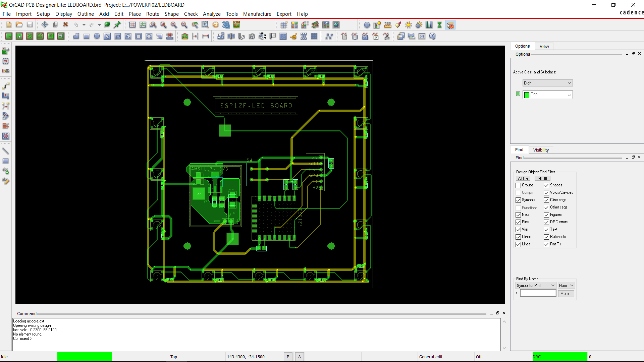Click the name input field in Find By Name
The width and height of the screenshot is (644, 362).
(538, 294)
